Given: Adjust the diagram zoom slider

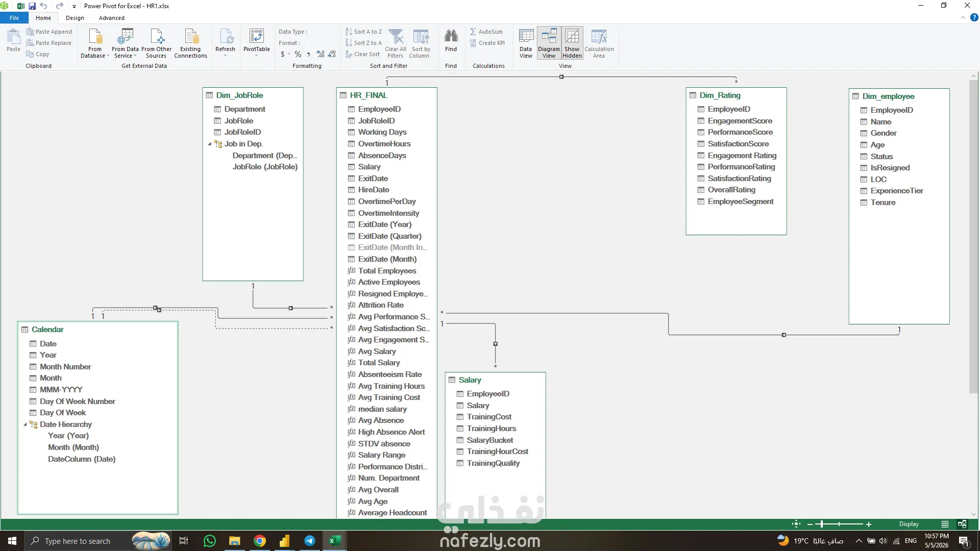Looking at the screenshot, I should coord(822,524).
